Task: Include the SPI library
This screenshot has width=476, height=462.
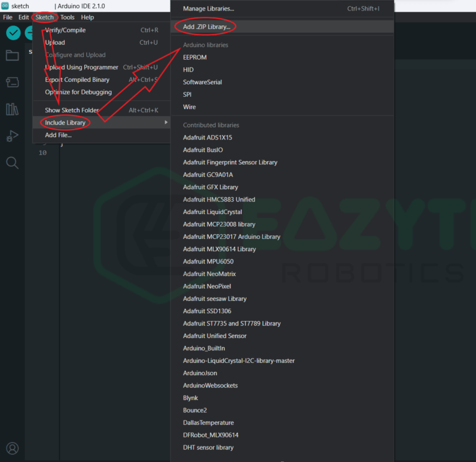Action: coord(283,95)
